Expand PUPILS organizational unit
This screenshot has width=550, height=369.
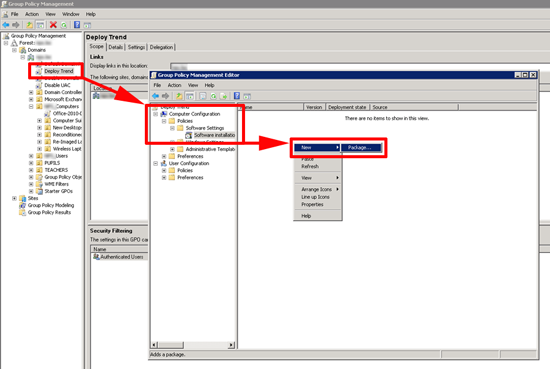coord(31,163)
